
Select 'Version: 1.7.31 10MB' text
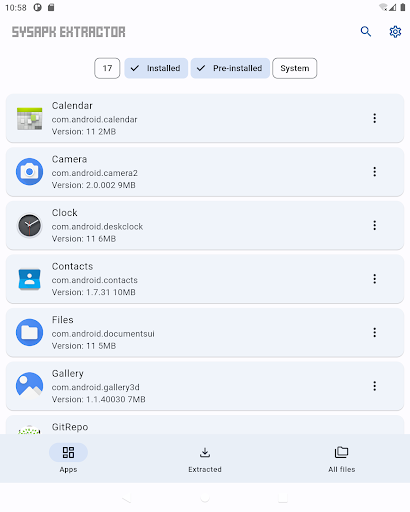click(94, 292)
